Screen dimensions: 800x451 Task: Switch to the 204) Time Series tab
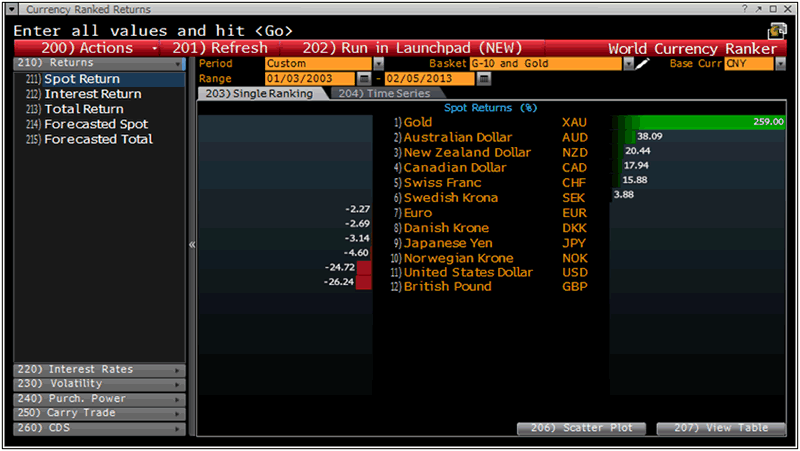coord(385,93)
